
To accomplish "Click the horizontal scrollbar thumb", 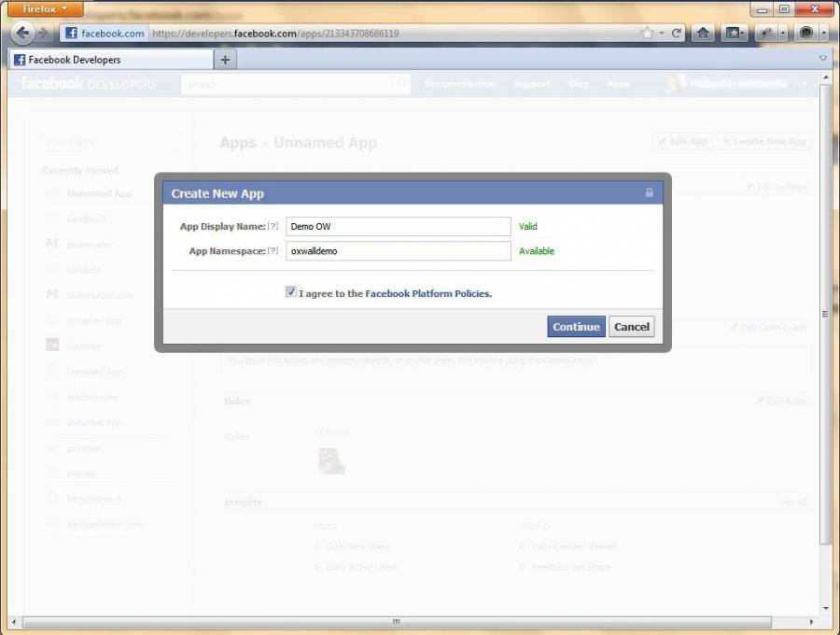I will (397, 622).
